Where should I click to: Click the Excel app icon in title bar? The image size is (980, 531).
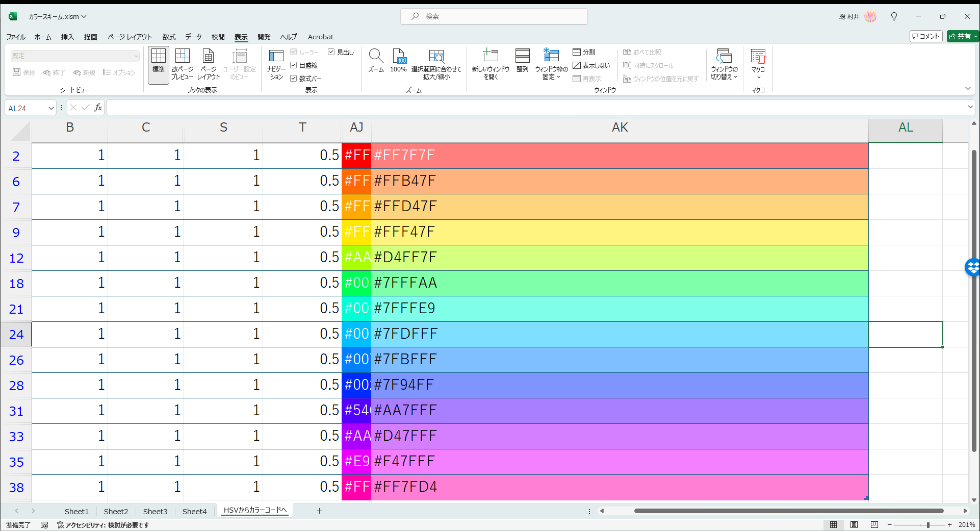(x=13, y=16)
